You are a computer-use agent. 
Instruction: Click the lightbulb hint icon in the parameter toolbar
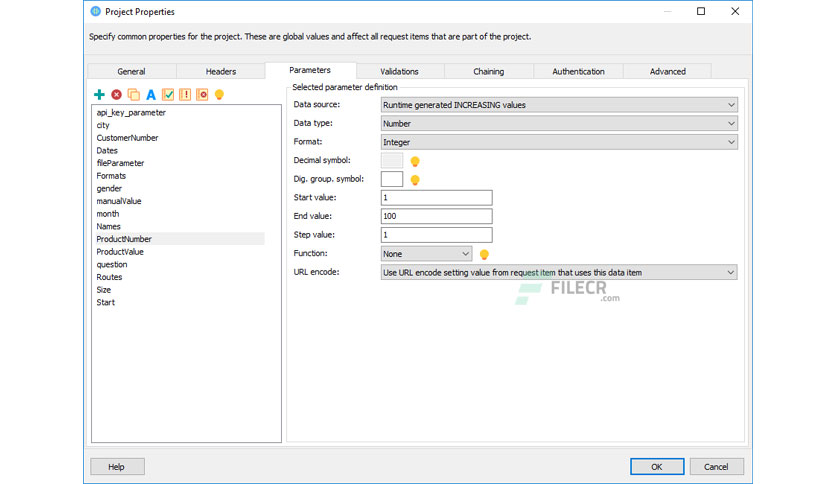[219, 95]
